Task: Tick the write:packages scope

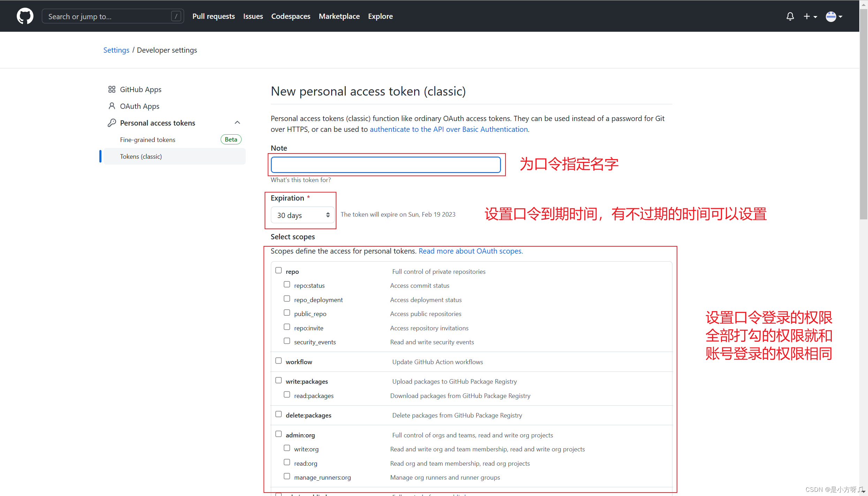Action: tap(279, 380)
